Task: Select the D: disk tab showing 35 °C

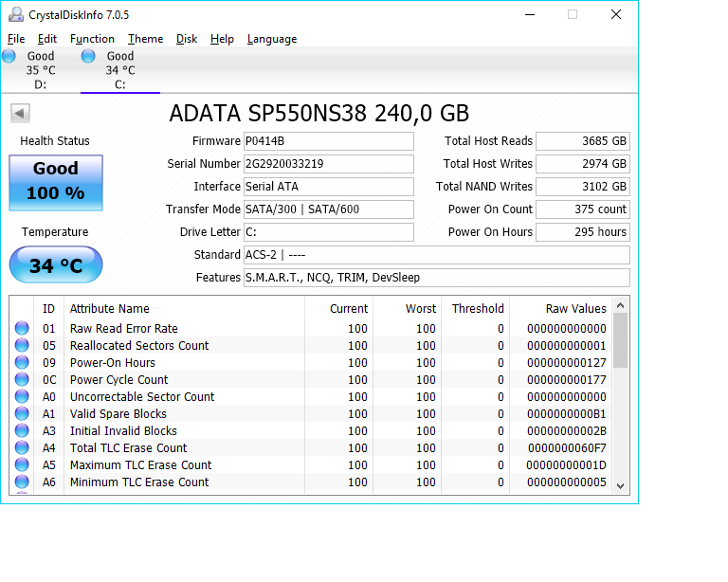Action: click(41, 70)
